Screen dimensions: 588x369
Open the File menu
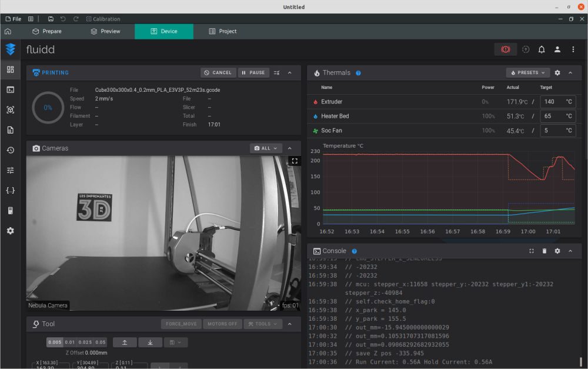[14, 19]
